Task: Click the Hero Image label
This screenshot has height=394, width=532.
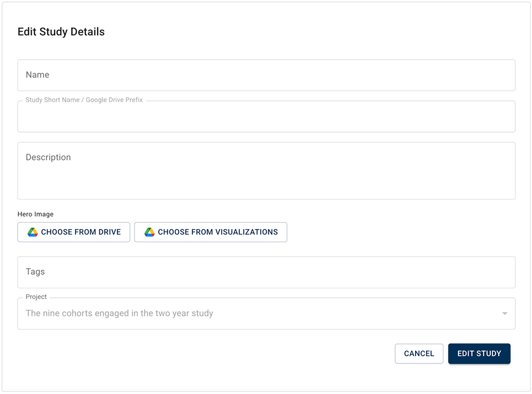Action: [x=35, y=214]
